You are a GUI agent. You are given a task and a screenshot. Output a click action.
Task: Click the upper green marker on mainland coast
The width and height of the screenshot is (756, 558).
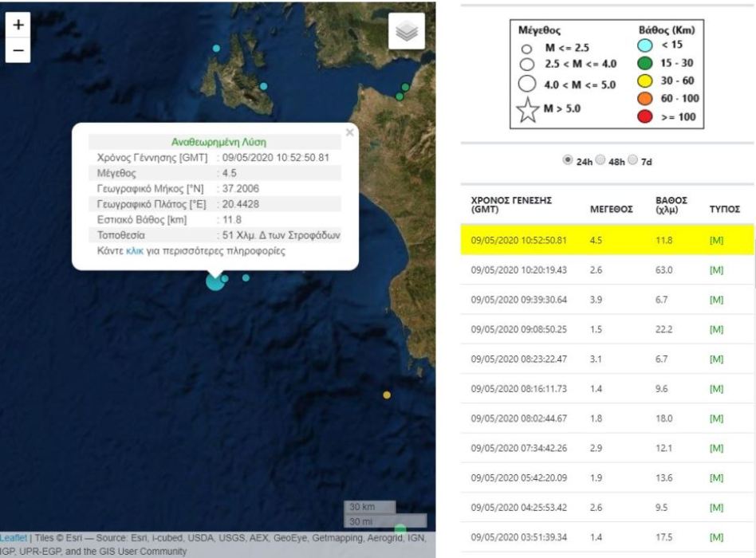[405, 87]
